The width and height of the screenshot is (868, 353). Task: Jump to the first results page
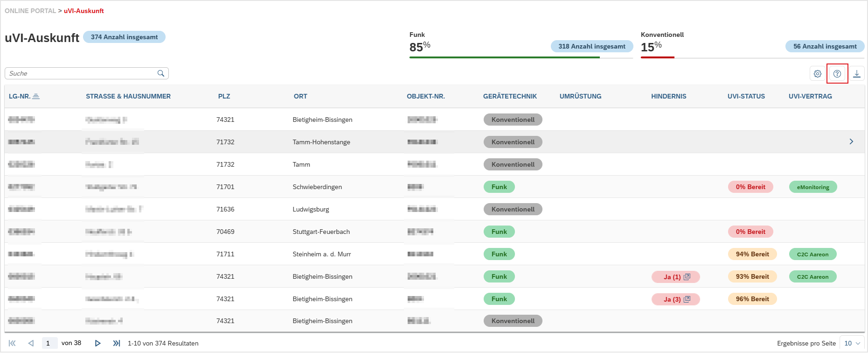pyautogui.click(x=12, y=343)
